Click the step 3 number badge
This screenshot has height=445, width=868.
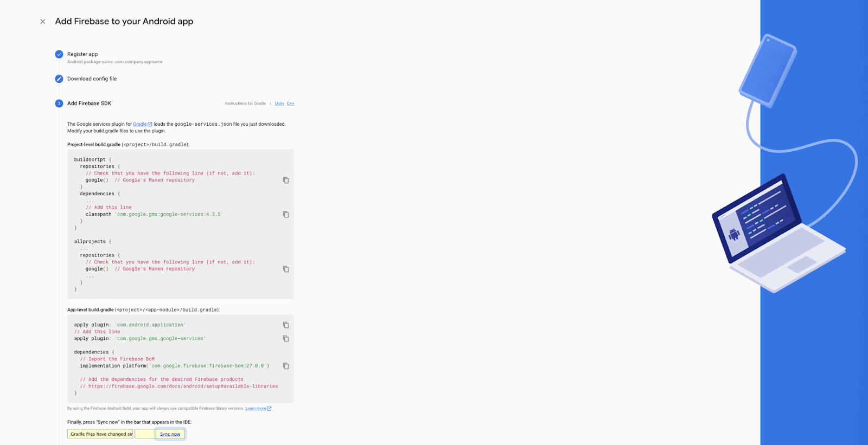click(x=59, y=104)
